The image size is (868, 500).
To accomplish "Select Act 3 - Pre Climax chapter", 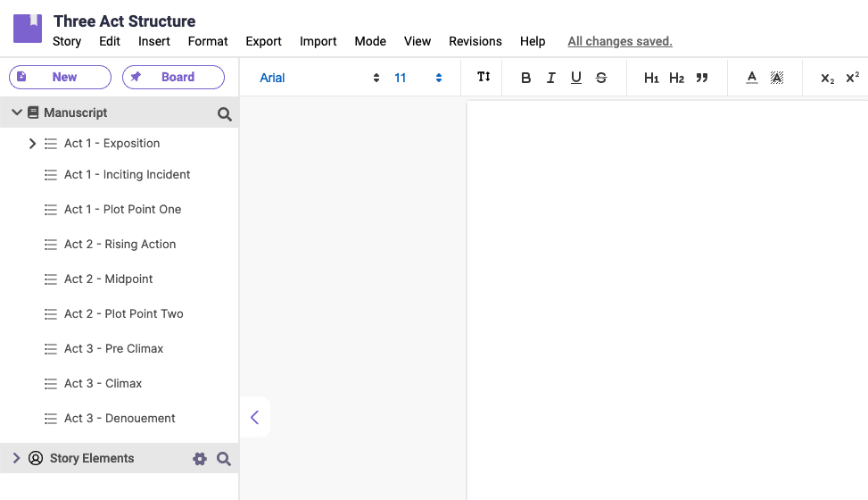I will point(113,349).
